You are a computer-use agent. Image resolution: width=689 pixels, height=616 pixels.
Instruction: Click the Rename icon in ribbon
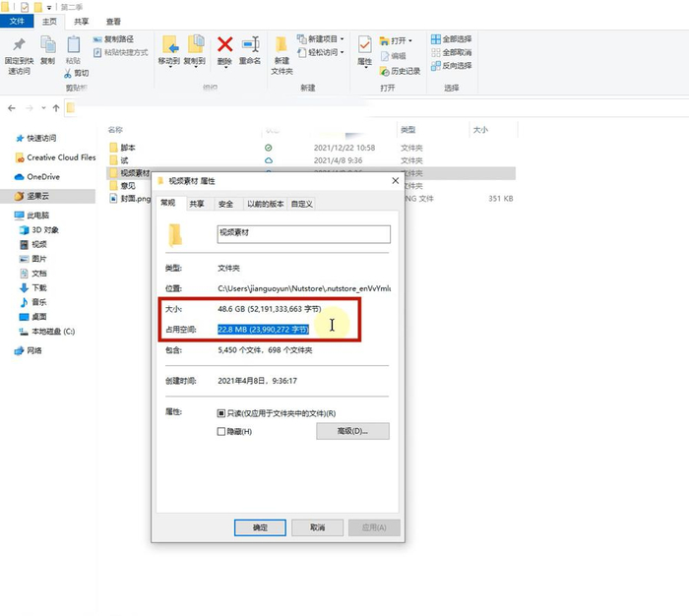pyautogui.click(x=250, y=45)
